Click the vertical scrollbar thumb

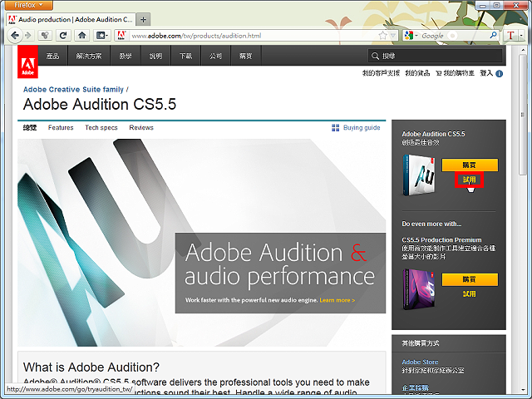point(523,115)
